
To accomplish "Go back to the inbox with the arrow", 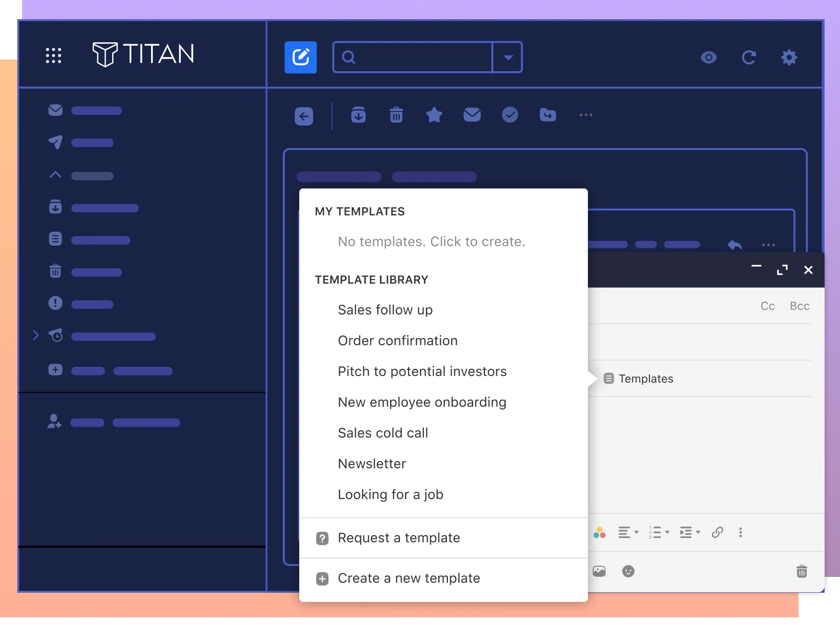I will click(x=303, y=116).
